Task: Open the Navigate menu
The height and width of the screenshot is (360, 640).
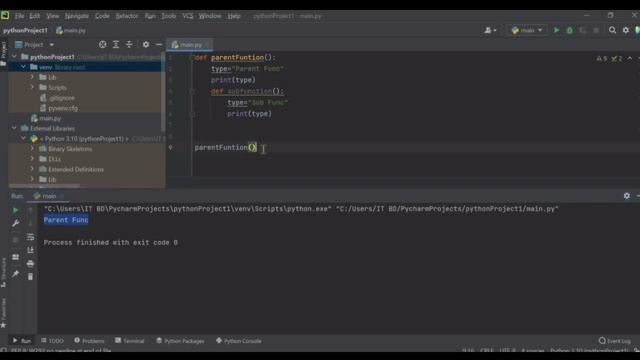Action: (x=77, y=16)
